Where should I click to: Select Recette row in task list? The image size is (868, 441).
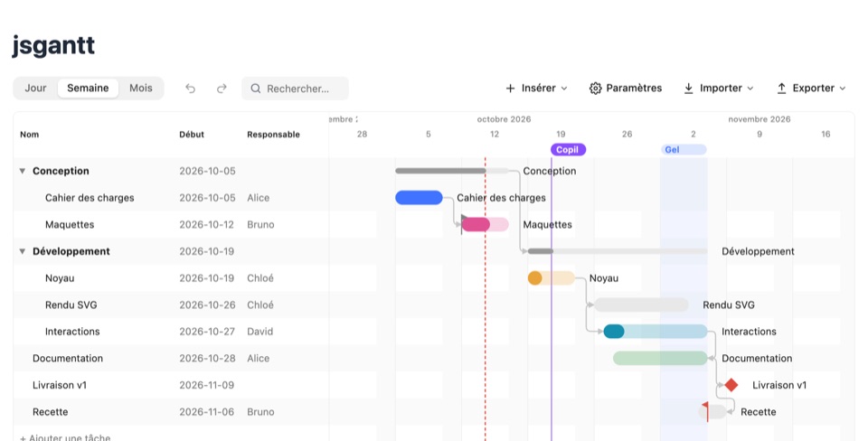pos(171,412)
